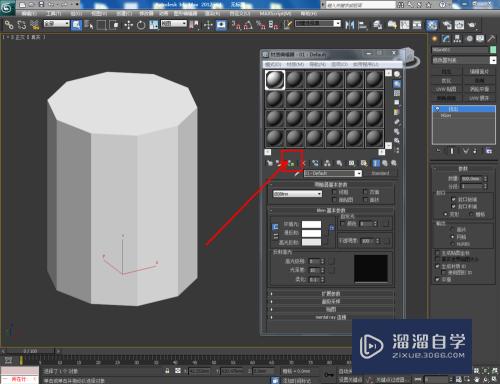This screenshot has width=500, height=384.
Task: Click Sample Type sphere icon
Action: 397,74
